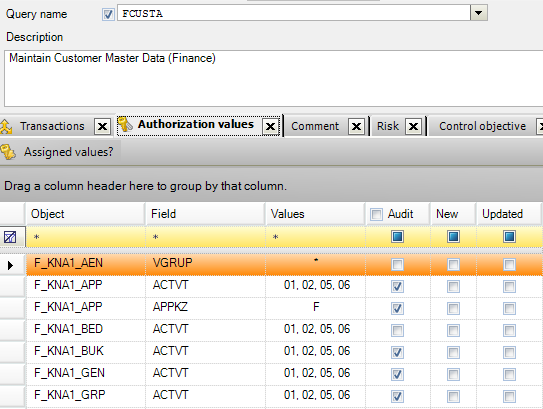Image resolution: width=543 pixels, height=409 pixels.
Task: Sort by the New column header
Action: click(453, 214)
